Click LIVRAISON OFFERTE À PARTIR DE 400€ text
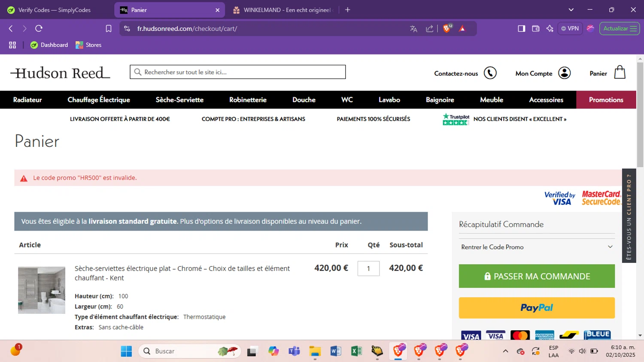This screenshot has height=362, width=644. [x=120, y=119]
